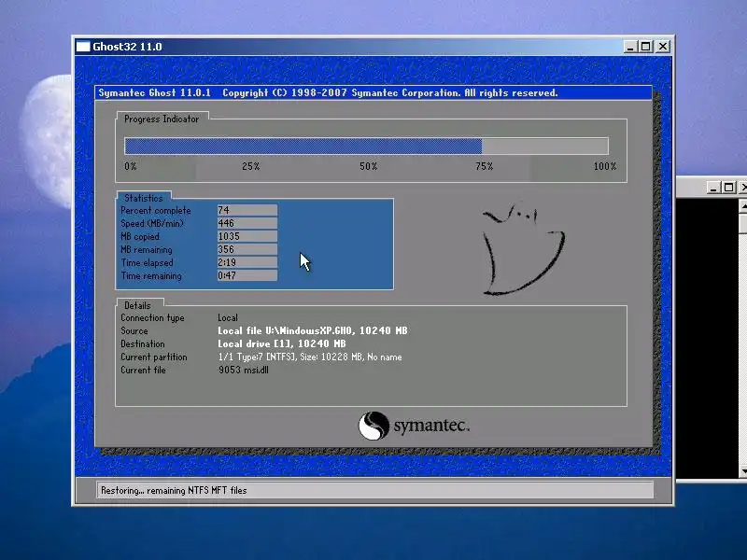
Task: Click the 50% progress marker label
Action: tap(368, 166)
